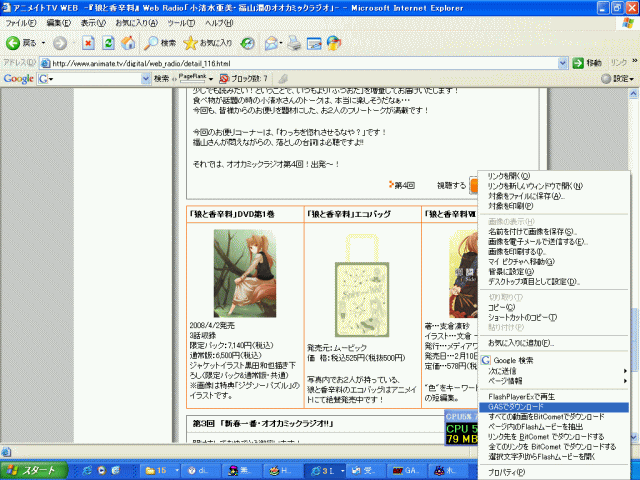Expand Mail button dropdown arrow
640x480 pixels.
[281, 43]
